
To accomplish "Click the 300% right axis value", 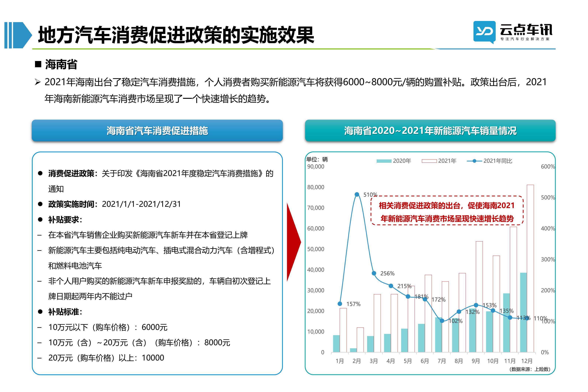I will coord(548,259).
